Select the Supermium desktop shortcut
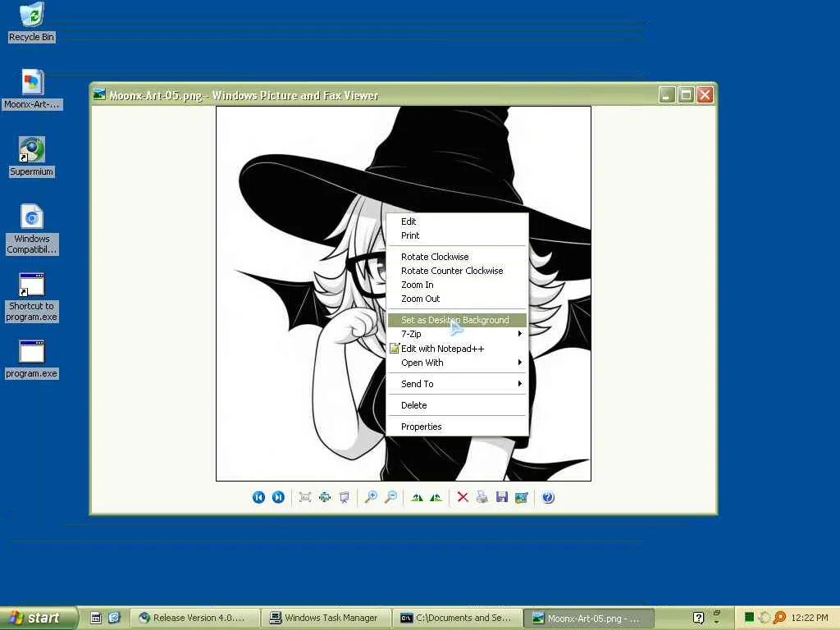The width and height of the screenshot is (840, 630). [32, 157]
